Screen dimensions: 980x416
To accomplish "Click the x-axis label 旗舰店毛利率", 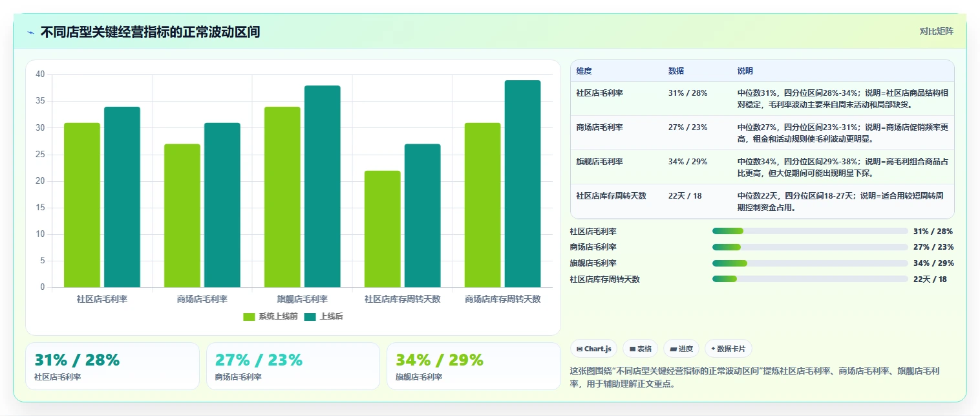I will [303, 300].
